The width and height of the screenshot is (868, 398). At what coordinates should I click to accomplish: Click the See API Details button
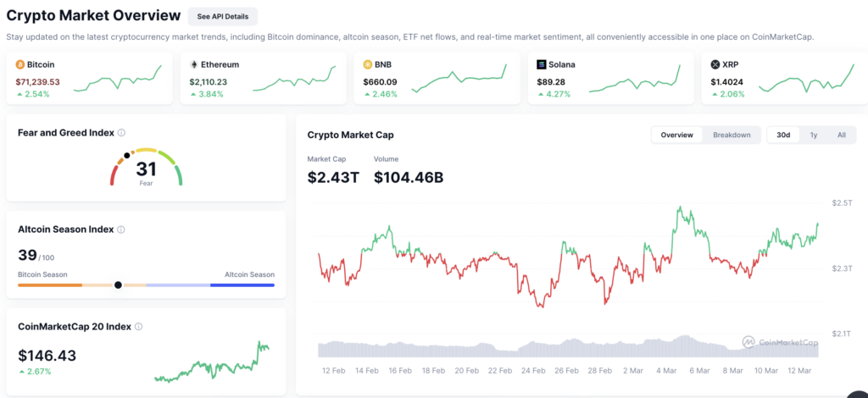[x=223, y=17]
